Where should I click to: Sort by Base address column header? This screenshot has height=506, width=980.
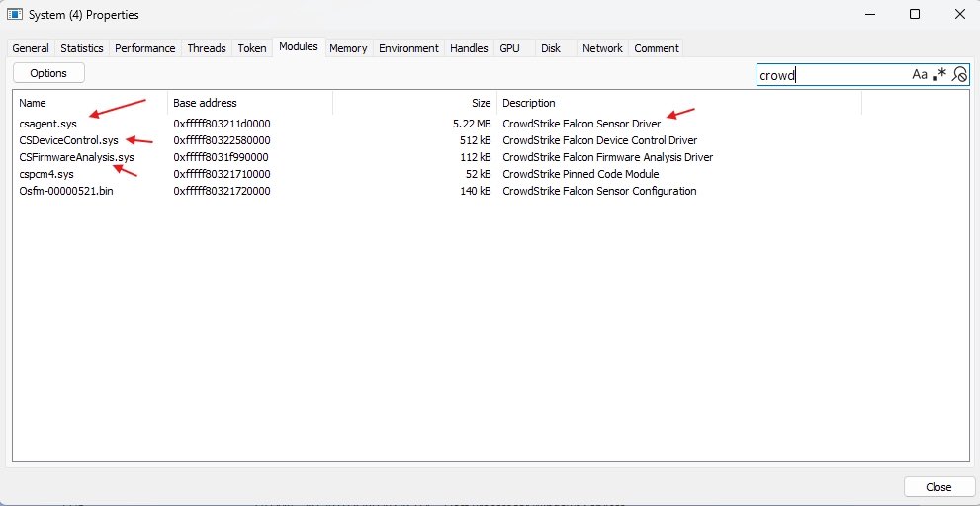(x=250, y=103)
